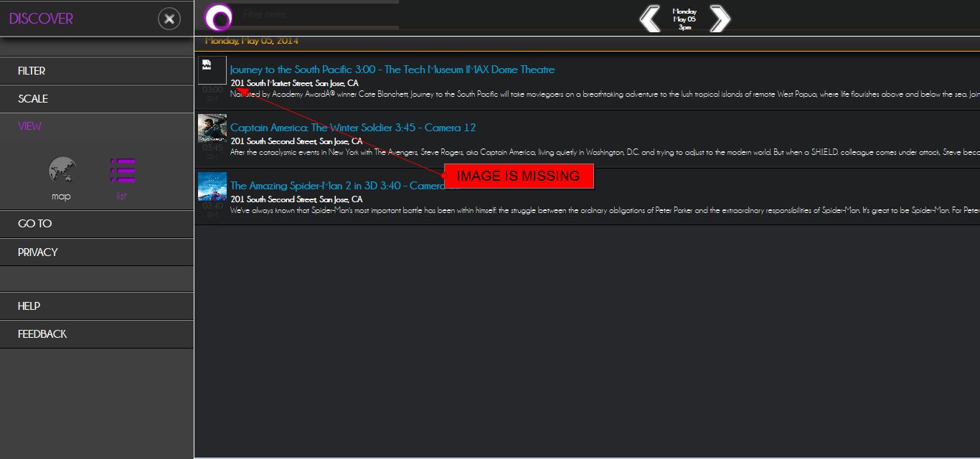This screenshot has width=980, height=459.
Task: Click the Discover panel title
Action: (x=41, y=19)
